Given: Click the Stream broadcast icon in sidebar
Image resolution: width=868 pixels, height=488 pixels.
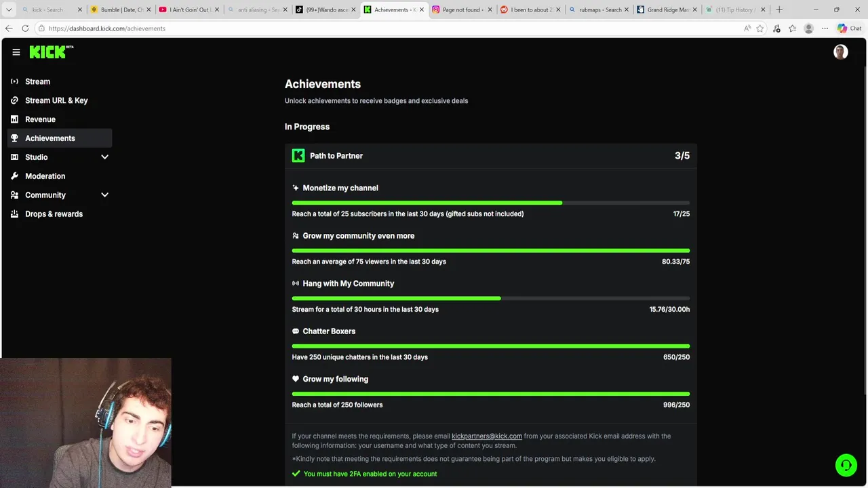Looking at the screenshot, I should [14, 81].
